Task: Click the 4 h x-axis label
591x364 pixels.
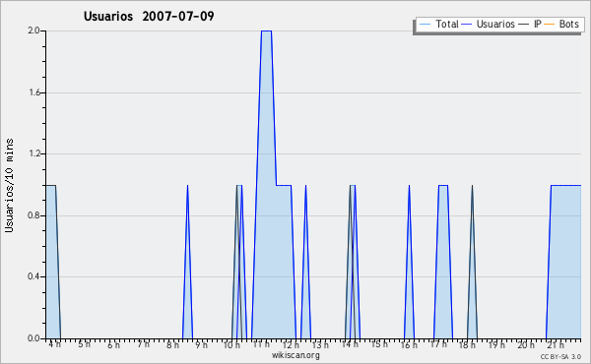Action: coord(55,344)
